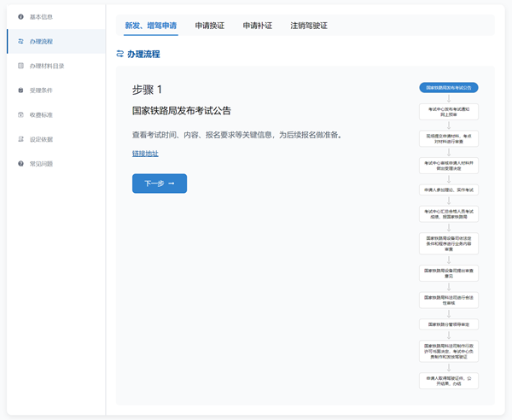Click the 收费标准 money icon in sidebar
This screenshot has height=420, width=512.
(x=20, y=114)
